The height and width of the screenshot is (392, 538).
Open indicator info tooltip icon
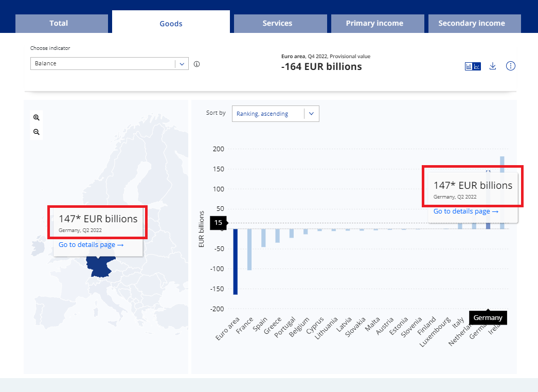coord(196,64)
